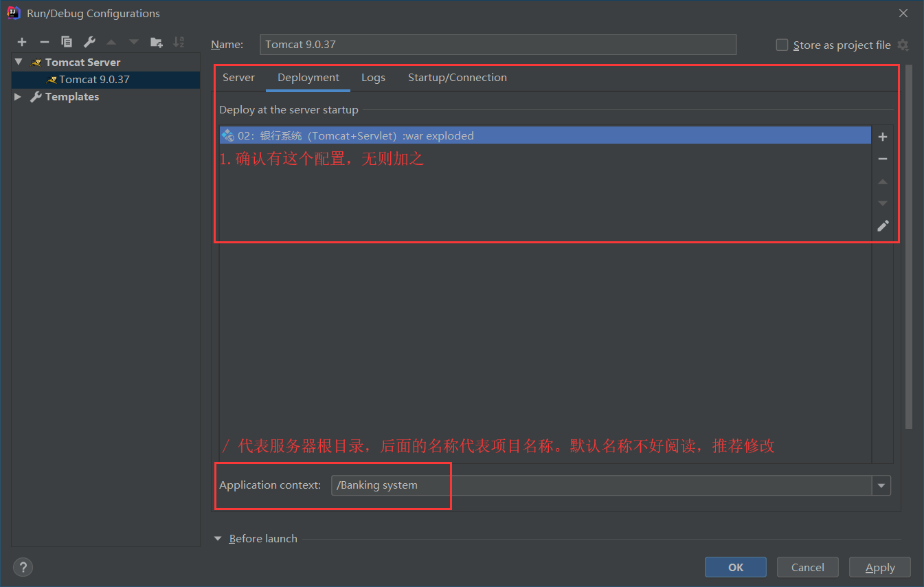
Task: Open edit templates wrench icon
Action: tap(89, 43)
